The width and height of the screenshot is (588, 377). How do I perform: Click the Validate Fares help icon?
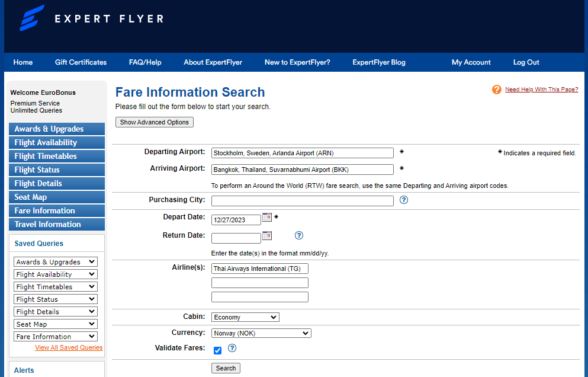(x=232, y=348)
